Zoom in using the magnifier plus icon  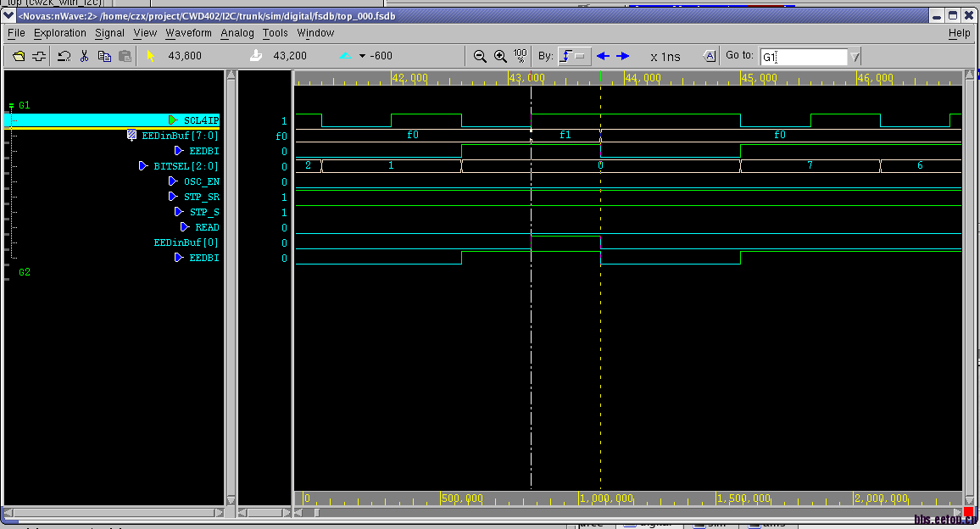tap(500, 57)
